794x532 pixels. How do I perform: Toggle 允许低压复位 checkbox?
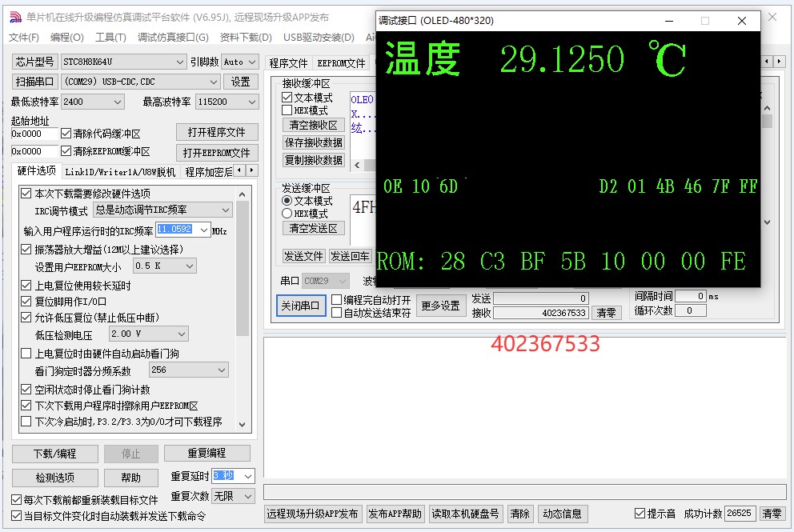pos(26,318)
